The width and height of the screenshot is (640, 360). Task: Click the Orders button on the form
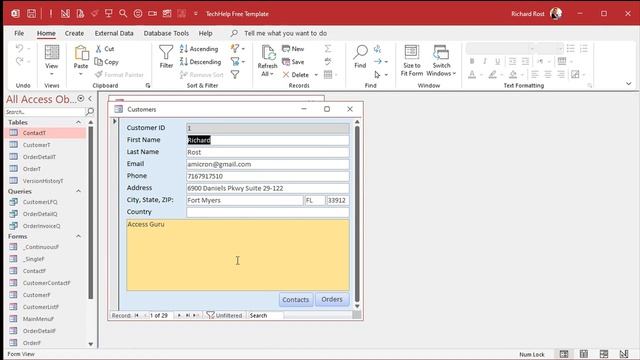pyautogui.click(x=332, y=299)
